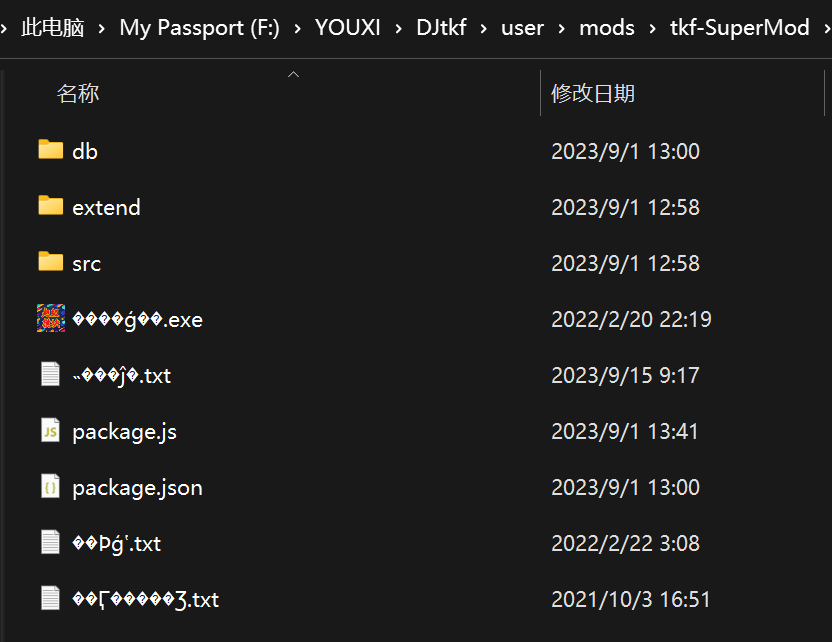Sort files by the 修改日期 column header
This screenshot has width=832, height=642.
click(593, 94)
